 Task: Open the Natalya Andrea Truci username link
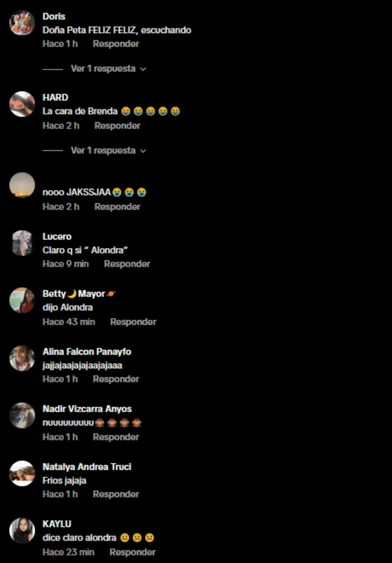[87, 467]
